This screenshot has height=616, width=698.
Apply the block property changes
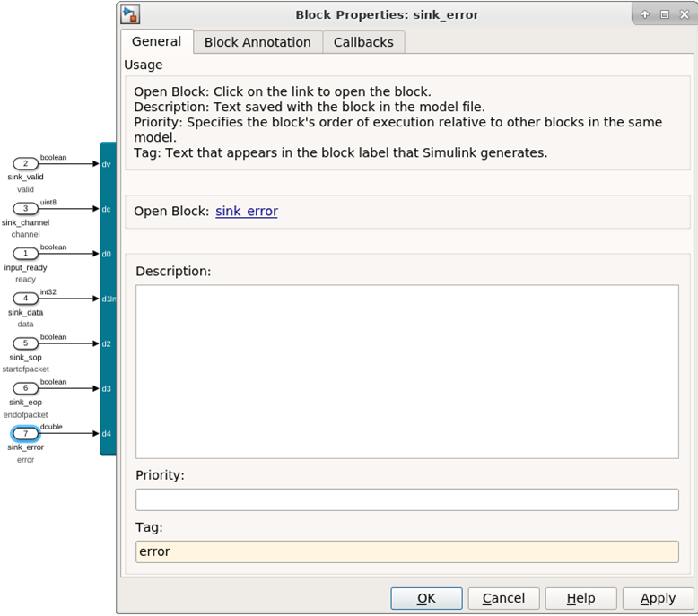coord(658,598)
